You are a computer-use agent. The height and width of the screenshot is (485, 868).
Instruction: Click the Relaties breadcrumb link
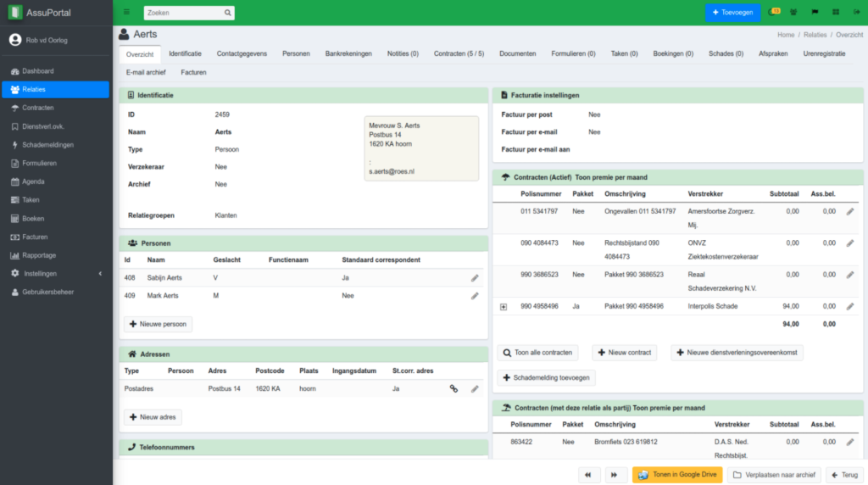(x=815, y=35)
